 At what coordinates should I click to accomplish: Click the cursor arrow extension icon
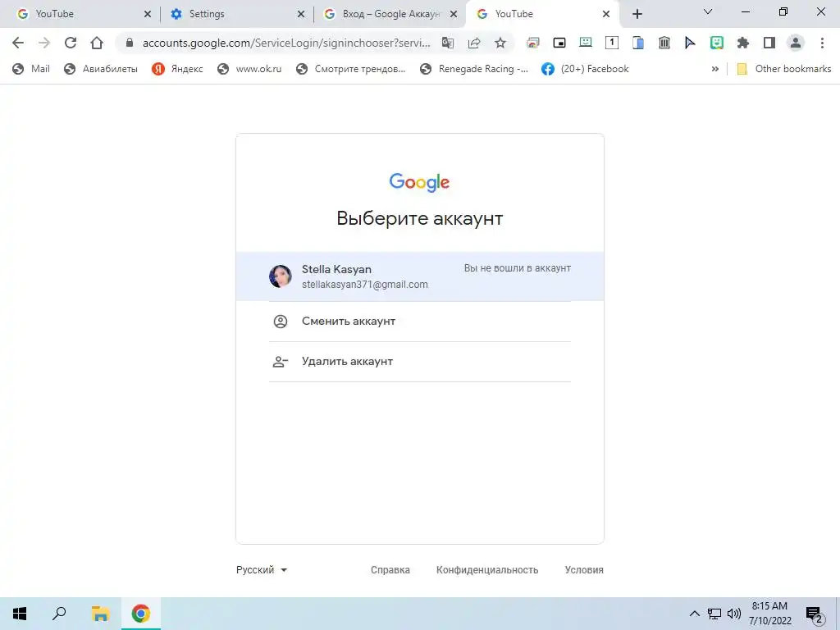(x=690, y=43)
